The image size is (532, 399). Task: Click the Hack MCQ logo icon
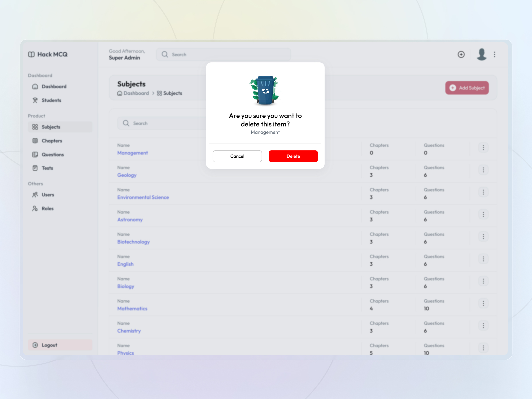(x=31, y=54)
